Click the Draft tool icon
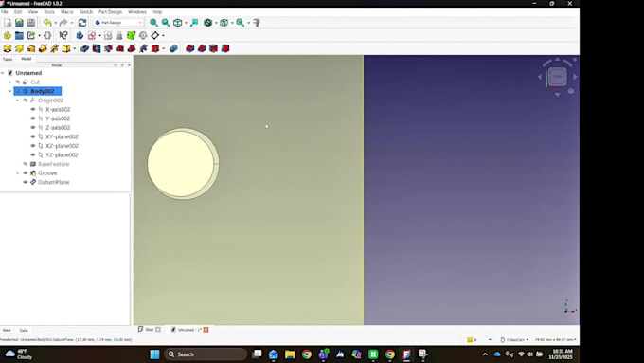Image resolution: width=644 pixels, height=363 pixels. click(x=214, y=48)
